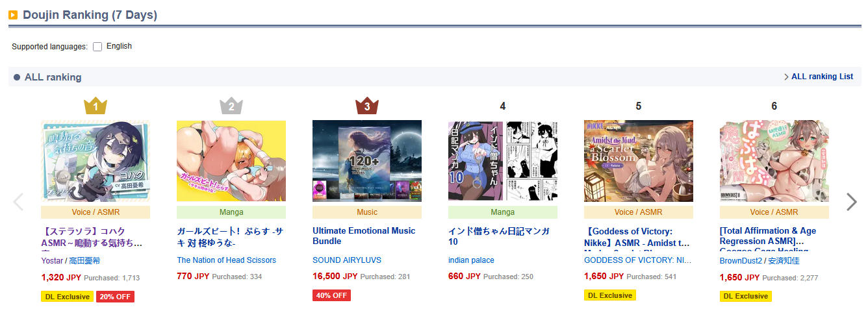868x320 pixels.
Task: Click the bullet icon beside ALL ranking
Action: (x=17, y=77)
